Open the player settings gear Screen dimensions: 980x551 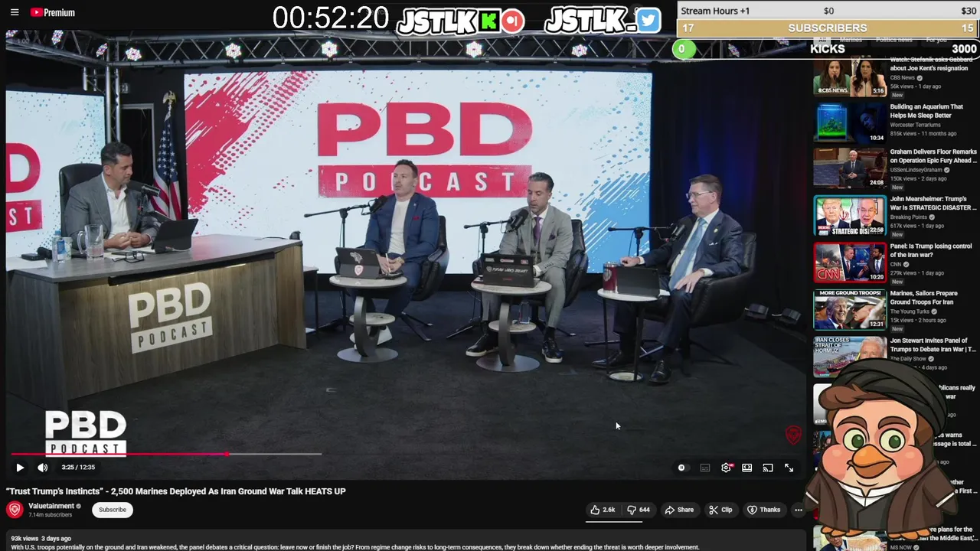click(727, 468)
